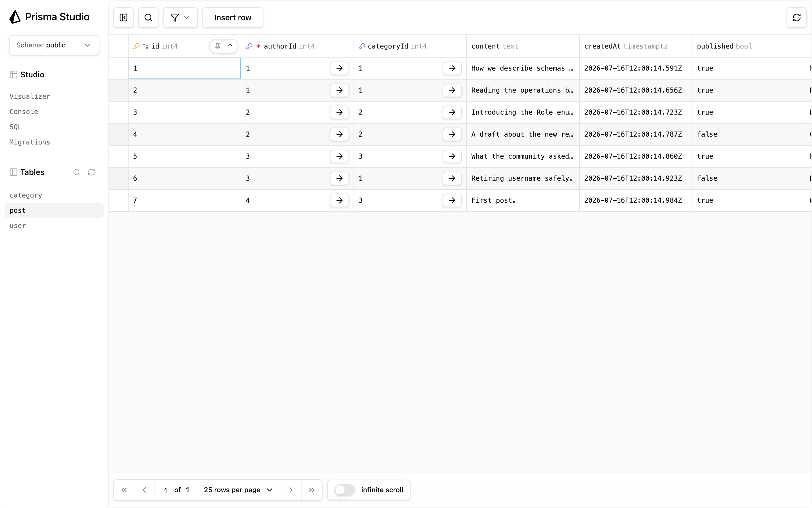This screenshot has width=812, height=508.
Task: Open the Visualizer view
Action: (30, 97)
